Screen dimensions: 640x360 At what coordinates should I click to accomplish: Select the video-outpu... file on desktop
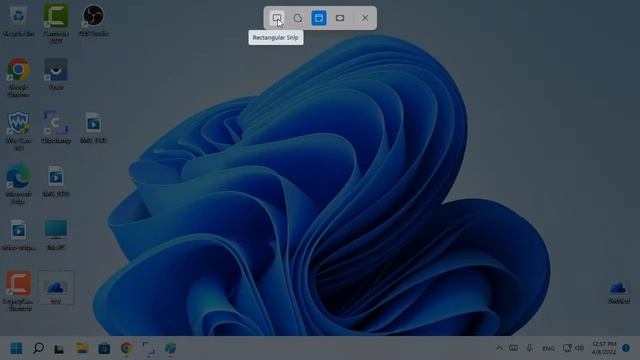[18, 235]
